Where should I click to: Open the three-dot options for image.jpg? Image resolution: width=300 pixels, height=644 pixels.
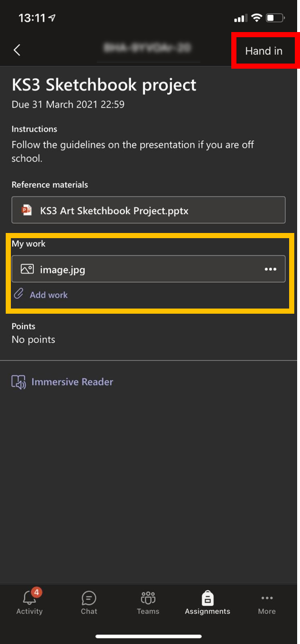click(x=270, y=270)
